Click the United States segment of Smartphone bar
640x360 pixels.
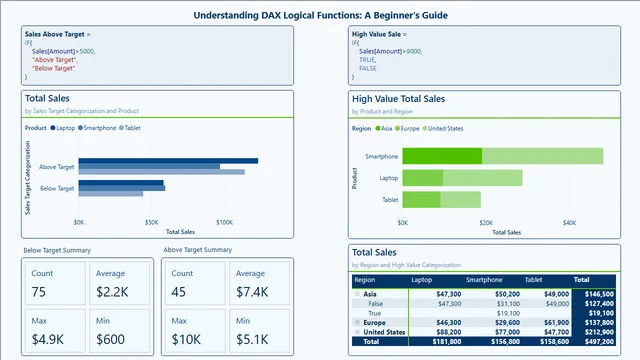click(542, 156)
